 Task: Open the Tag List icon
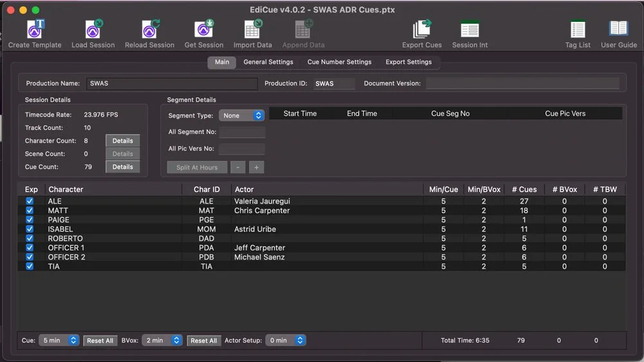(x=578, y=29)
